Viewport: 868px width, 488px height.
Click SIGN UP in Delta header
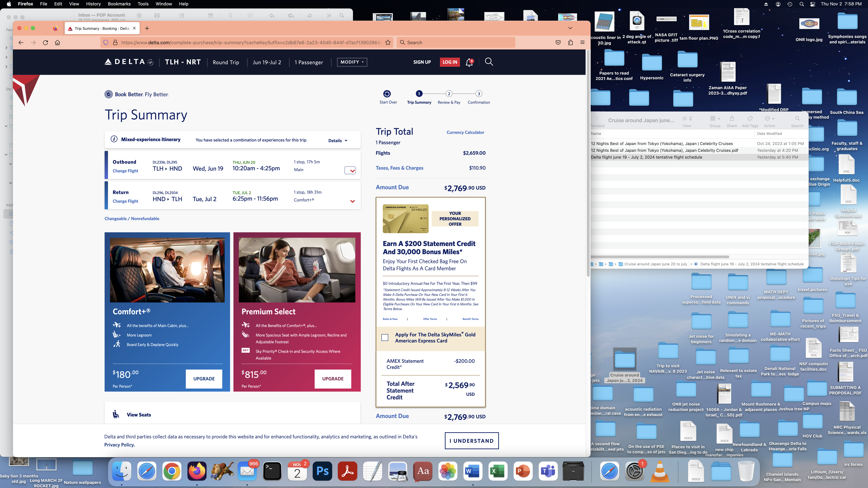(x=422, y=62)
